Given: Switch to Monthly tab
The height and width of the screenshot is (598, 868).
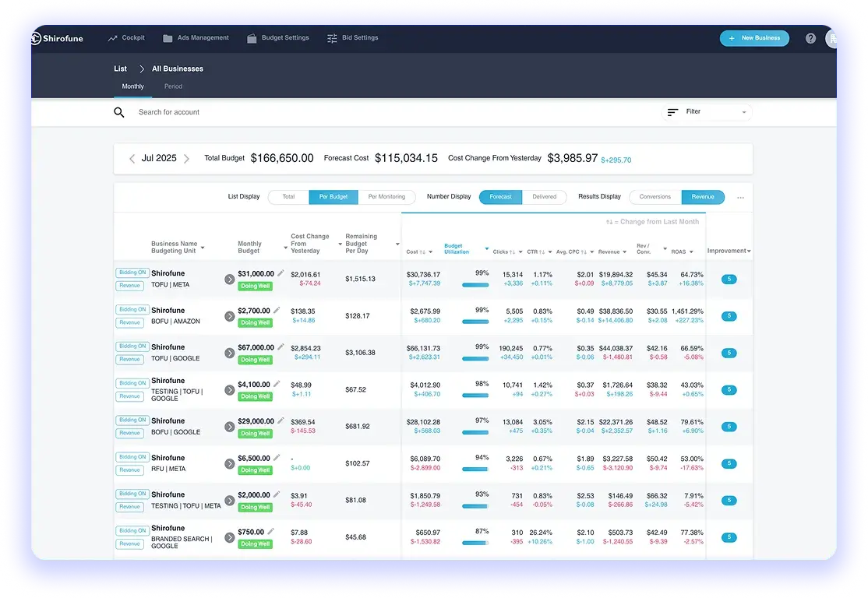Looking at the screenshot, I should click(x=133, y=87).
